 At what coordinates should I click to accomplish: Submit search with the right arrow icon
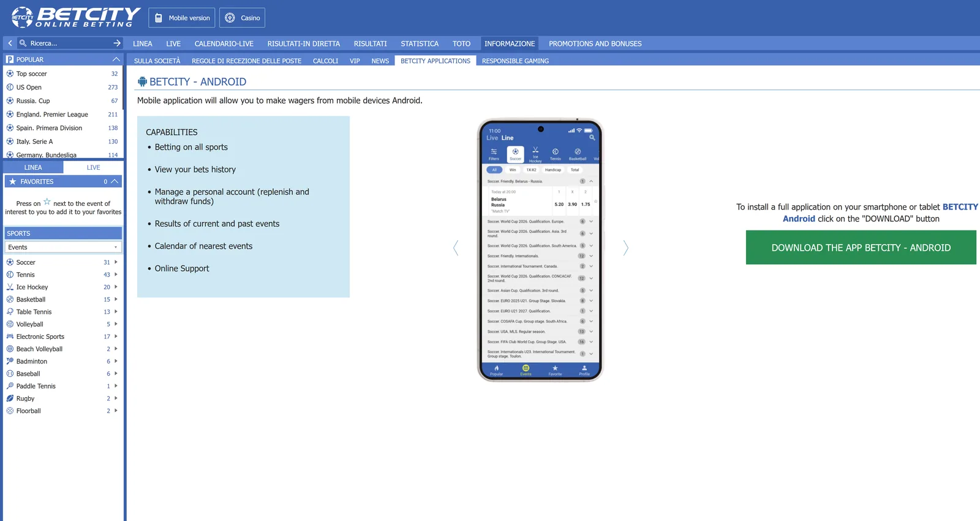click(117, 44)
